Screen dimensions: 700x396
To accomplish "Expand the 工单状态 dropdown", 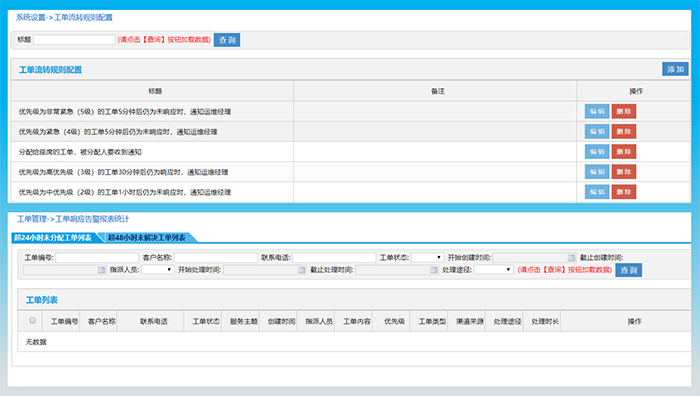I will tap(427, 258).
